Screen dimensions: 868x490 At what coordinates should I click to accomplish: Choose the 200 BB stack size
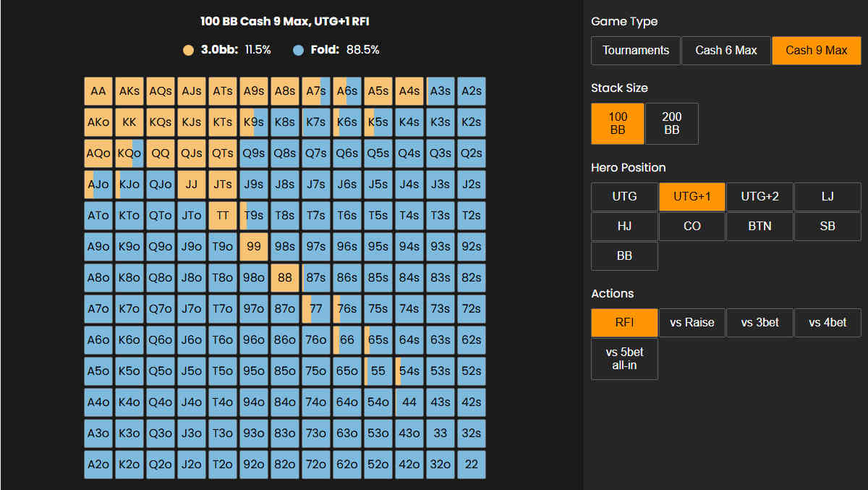[x=671, y=123]
